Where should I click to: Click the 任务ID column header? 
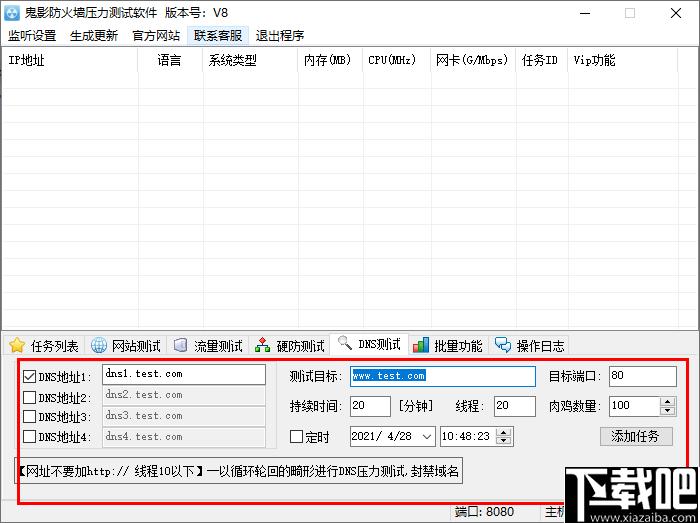click(x=542, y=60)
